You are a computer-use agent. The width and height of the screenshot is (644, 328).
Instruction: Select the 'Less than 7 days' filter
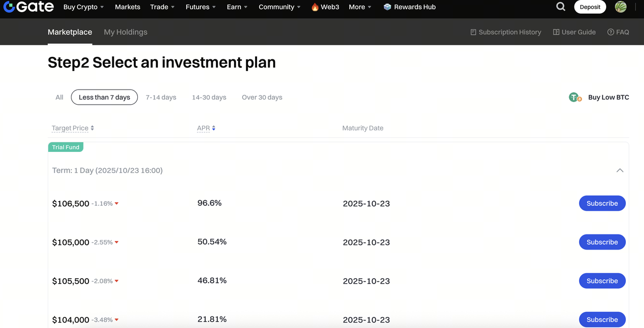click(104, 98)
